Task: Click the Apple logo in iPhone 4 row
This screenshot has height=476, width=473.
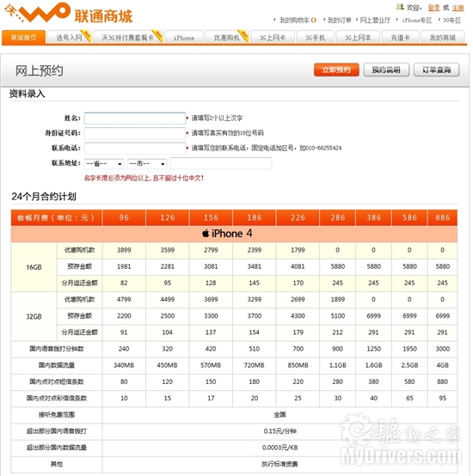Action: coord(206,234)
